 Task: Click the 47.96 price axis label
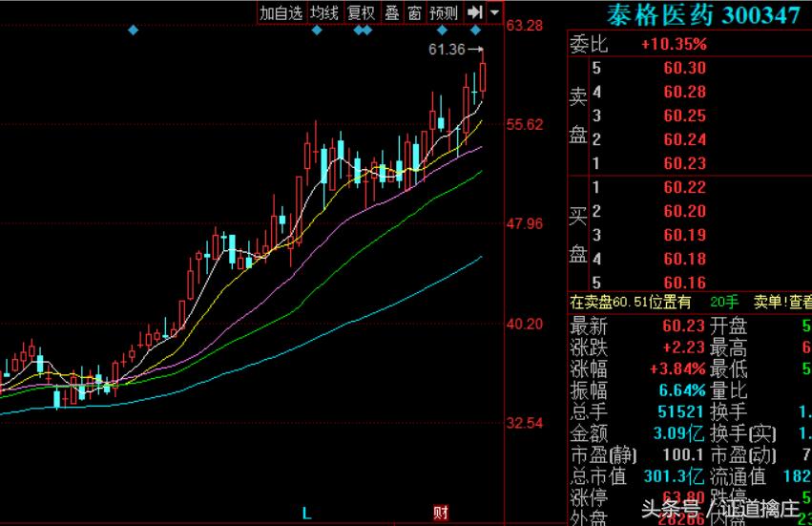[525, 224]
